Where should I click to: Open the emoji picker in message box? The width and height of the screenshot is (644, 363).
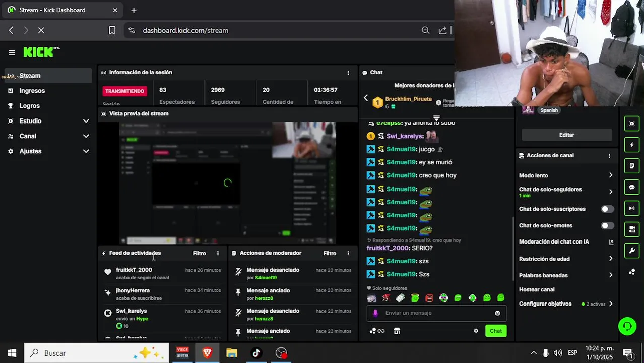[x=497, y=313]
